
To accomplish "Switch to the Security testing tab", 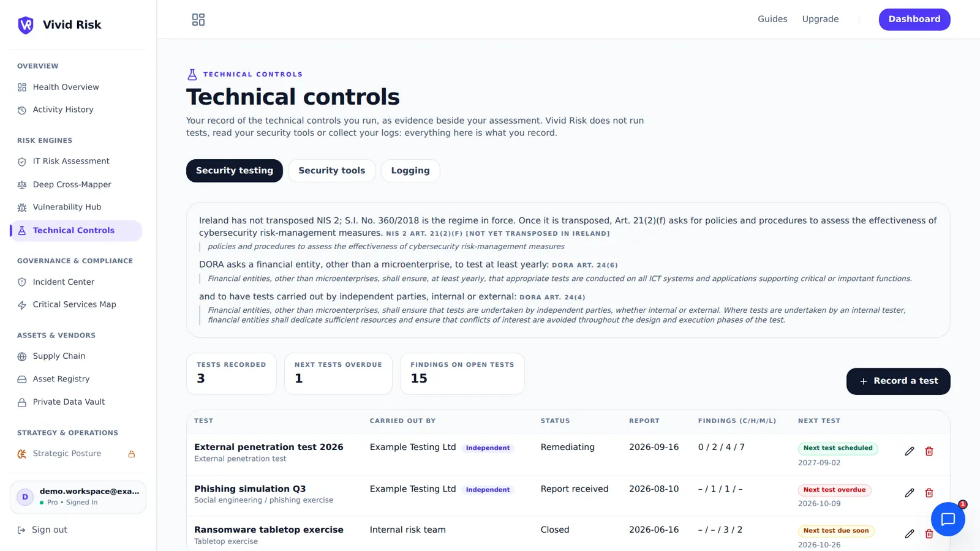I will click(x=235, y=171).
